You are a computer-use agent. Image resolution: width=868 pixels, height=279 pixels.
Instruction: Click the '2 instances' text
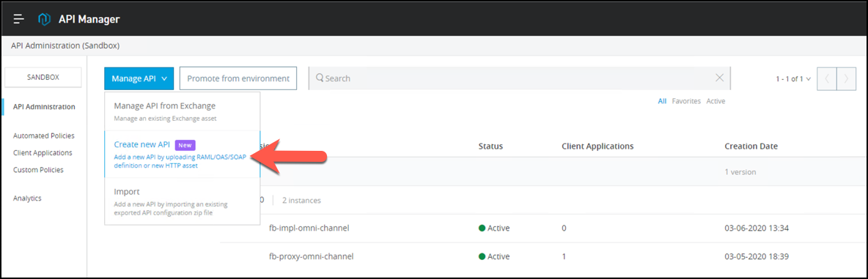(x=302, y=200)
